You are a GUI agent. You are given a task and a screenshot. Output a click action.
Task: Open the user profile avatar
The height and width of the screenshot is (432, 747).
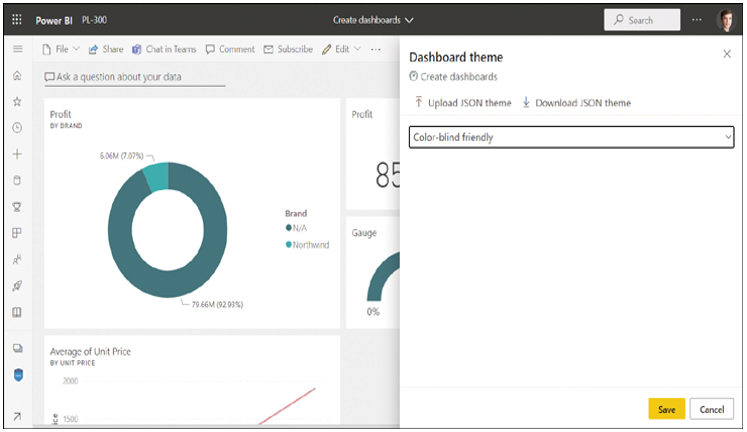726,20
